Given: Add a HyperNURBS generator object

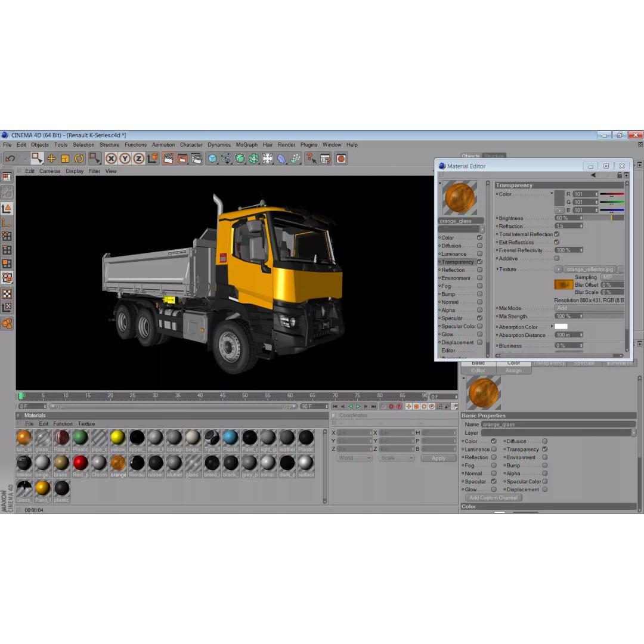Looking at the screenshot, I should tap(240, 159).
